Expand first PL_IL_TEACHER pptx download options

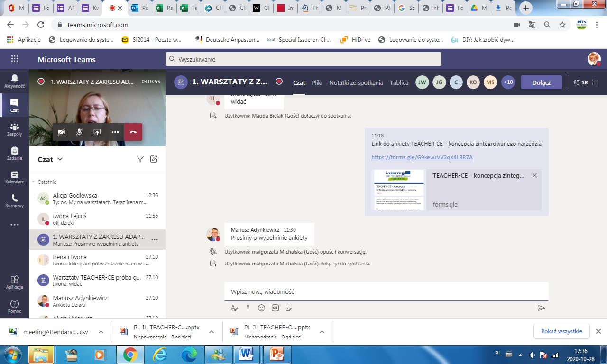(212, 332)
